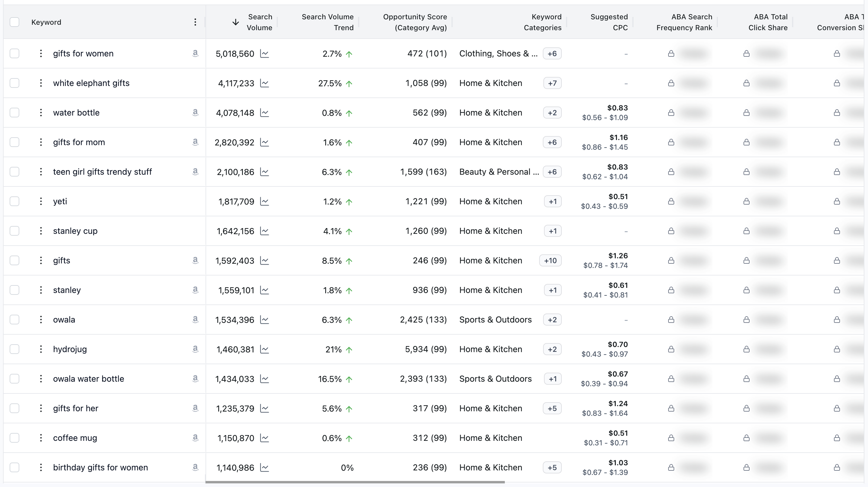Toggle the select-all checkbox in the header
Screen dimensions: 868x487
[x=14, y=22]
